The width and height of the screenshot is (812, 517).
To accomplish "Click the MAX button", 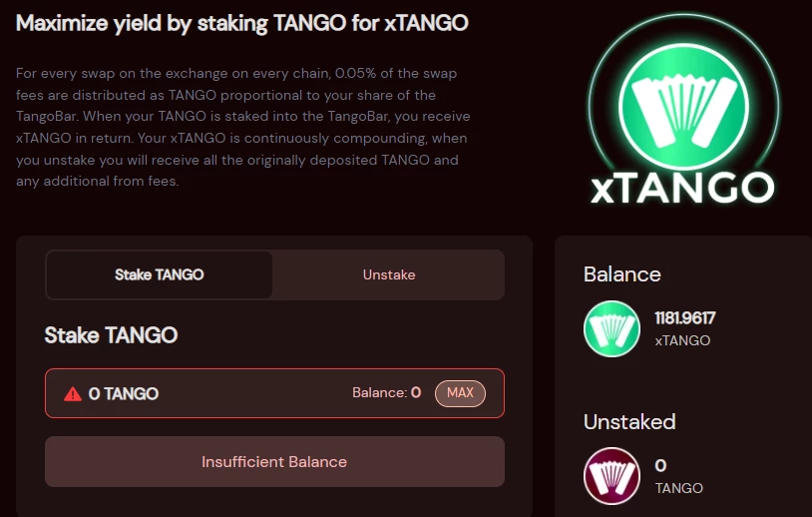I will (460, 392).
